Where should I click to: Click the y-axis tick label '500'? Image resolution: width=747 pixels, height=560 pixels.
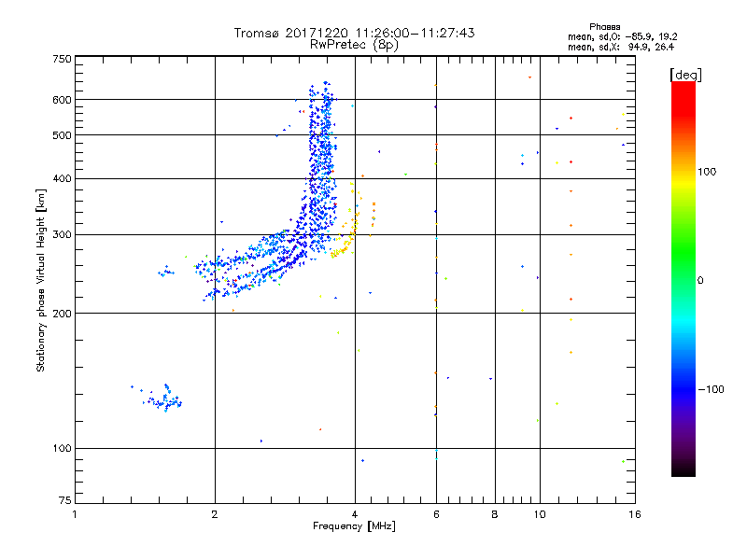pos(62,135)
